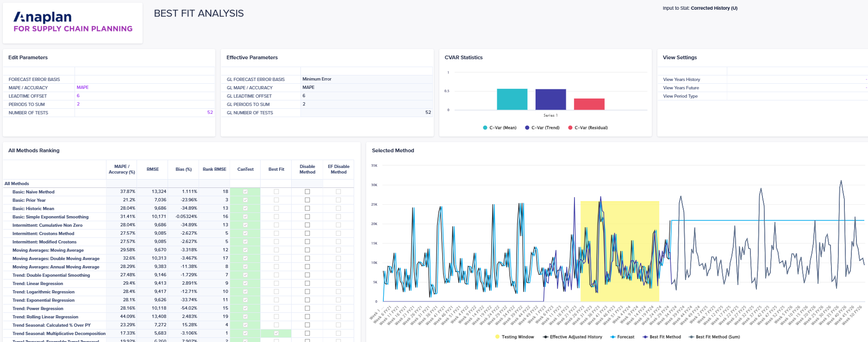
Task: Click the RMSE column header
Action: click(x=153, y=169)
